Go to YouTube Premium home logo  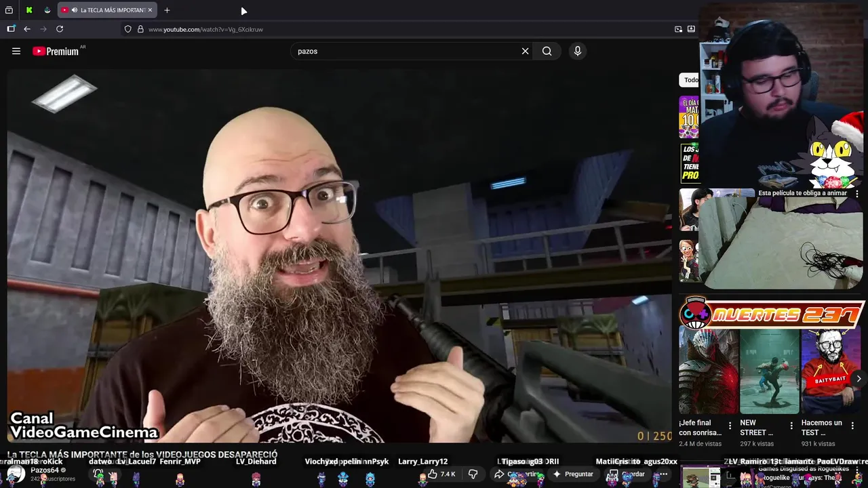[x=56, y=51]
